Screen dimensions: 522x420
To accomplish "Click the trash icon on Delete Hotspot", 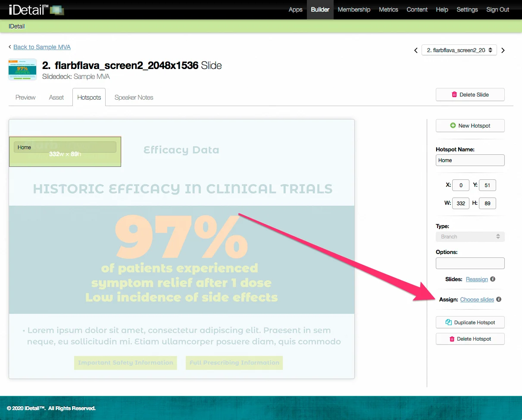I will tap(452, 339).
